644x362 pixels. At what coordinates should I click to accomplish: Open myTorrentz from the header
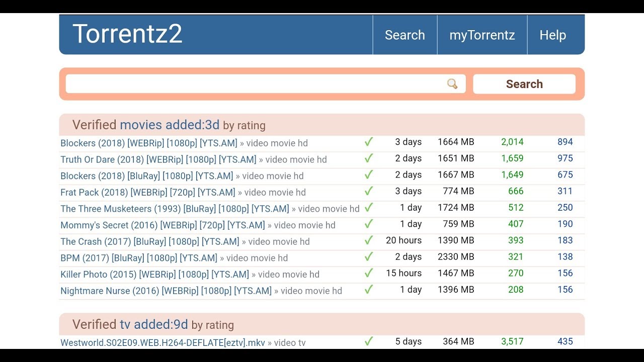[x=482, y=35]
